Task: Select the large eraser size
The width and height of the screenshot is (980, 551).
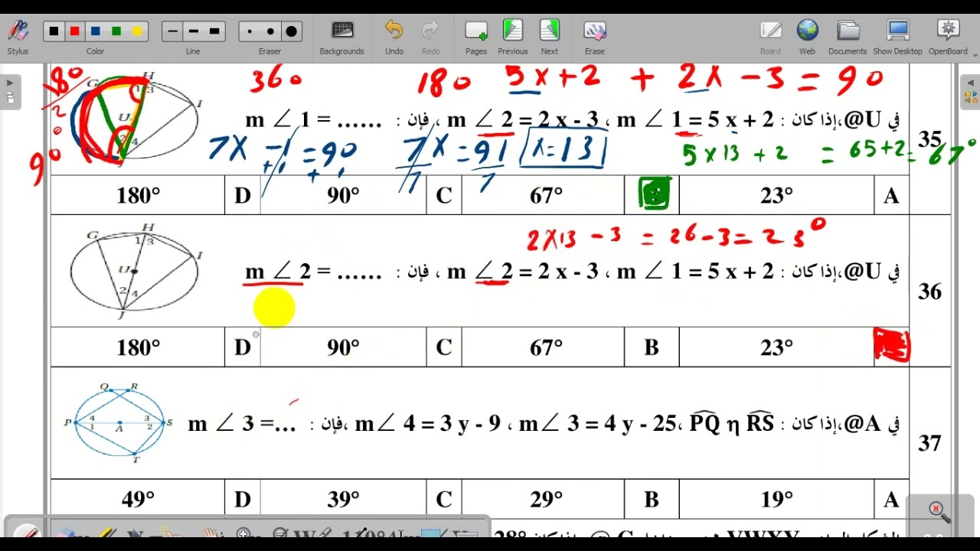Action: (291, 31)
